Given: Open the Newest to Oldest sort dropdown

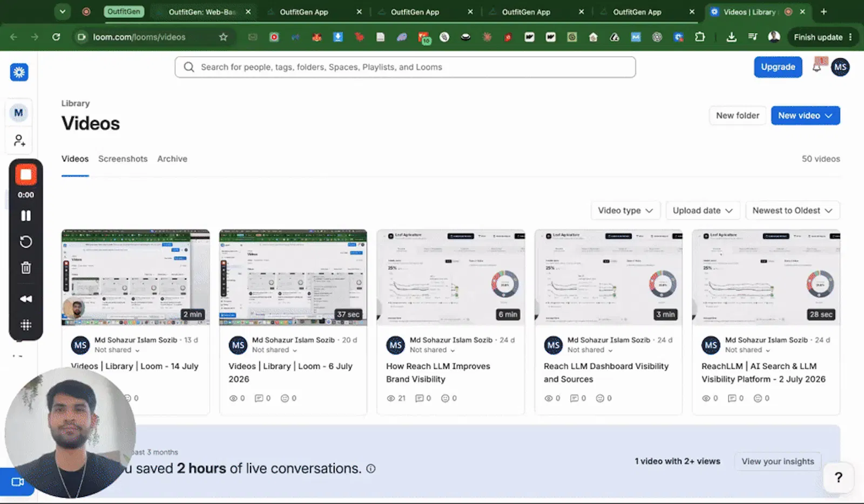Looking at the screenshot, I should click(x=793, y=210).
